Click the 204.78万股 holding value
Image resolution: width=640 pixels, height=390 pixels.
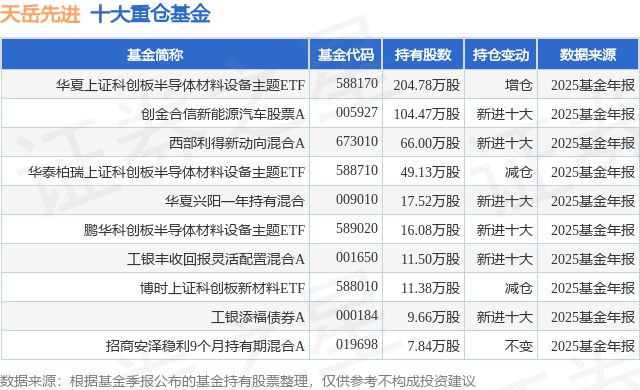coord(427,85)
